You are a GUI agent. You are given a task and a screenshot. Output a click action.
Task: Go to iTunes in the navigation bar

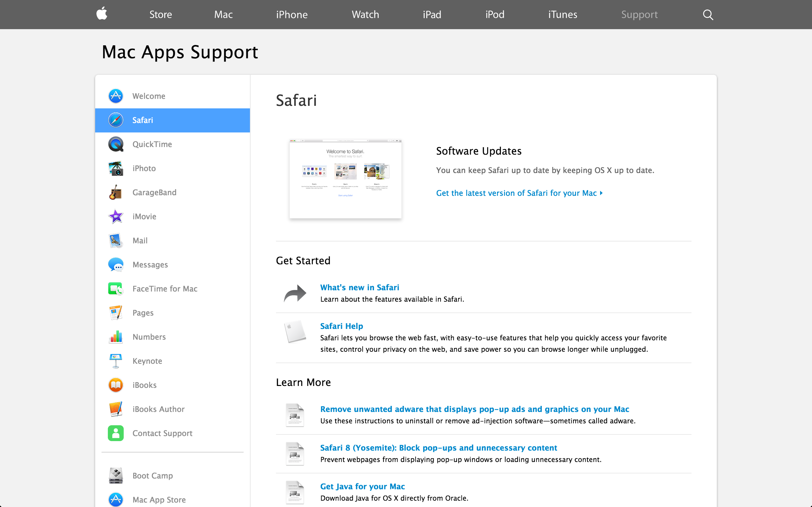click(x=562, y=15)
